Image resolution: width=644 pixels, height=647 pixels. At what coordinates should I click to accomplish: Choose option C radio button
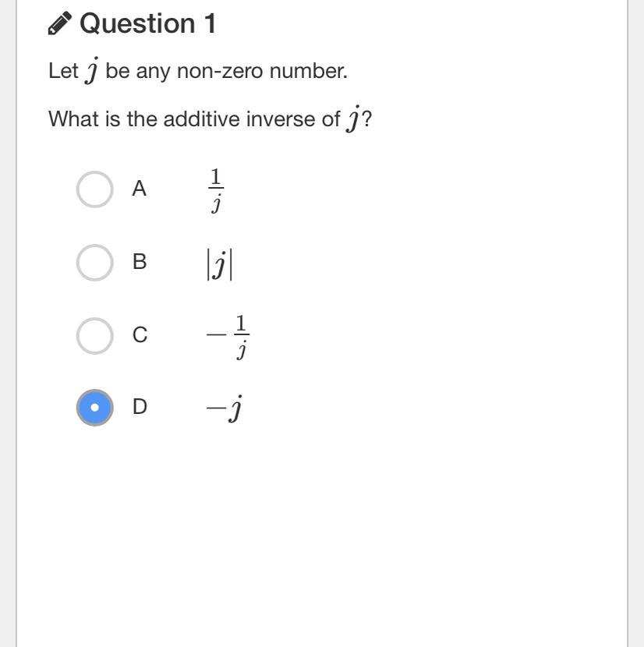point(94,335)
